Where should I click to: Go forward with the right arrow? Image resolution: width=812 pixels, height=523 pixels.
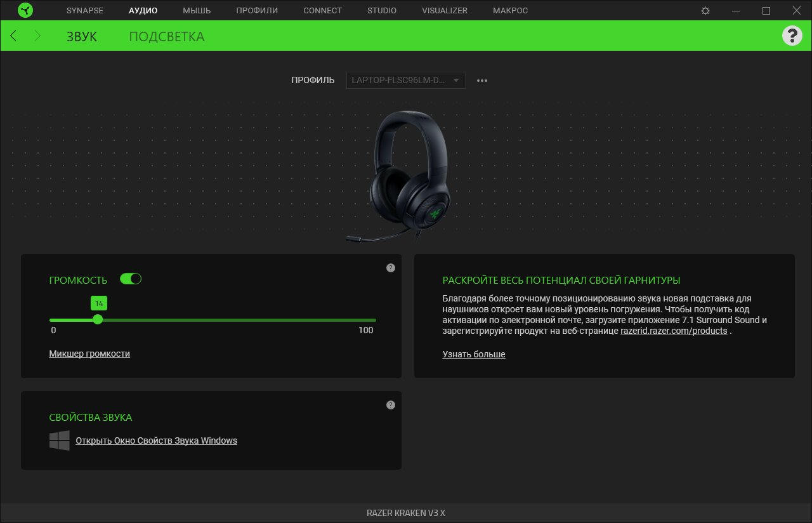pos(37,36)
